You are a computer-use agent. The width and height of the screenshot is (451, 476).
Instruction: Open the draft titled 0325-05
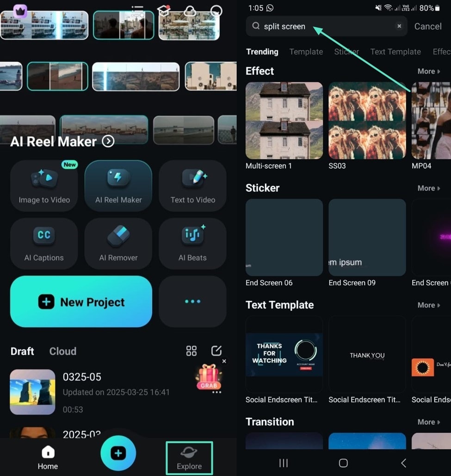pyautogui.click(x=82, y=377)
